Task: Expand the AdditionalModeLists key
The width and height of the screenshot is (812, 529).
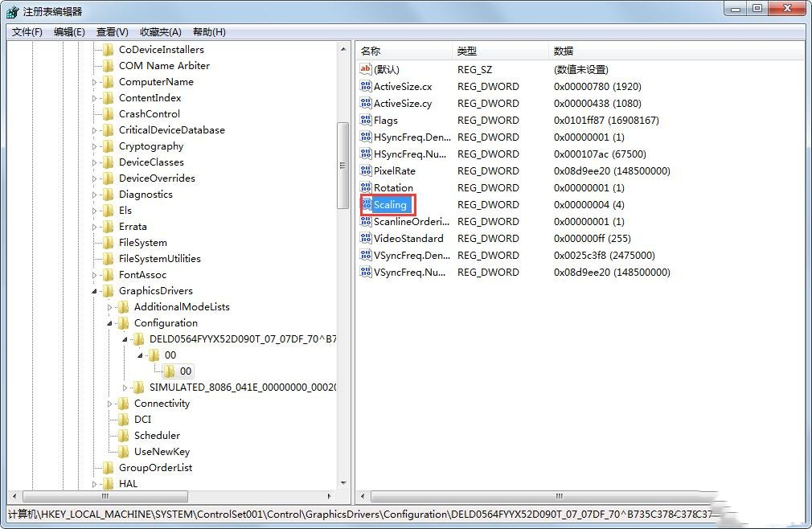Action: click(110, 307)
